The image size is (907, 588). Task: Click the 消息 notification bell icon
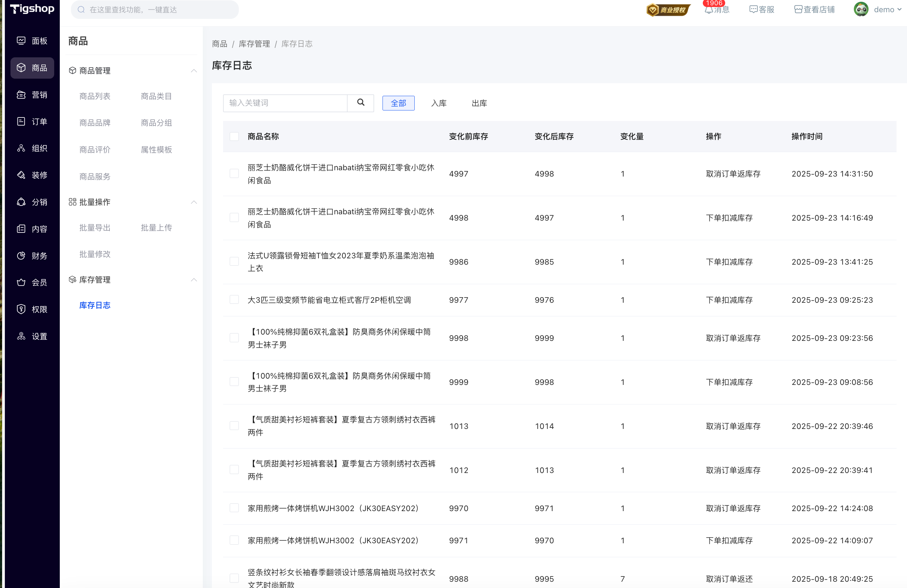pos(709,10)
